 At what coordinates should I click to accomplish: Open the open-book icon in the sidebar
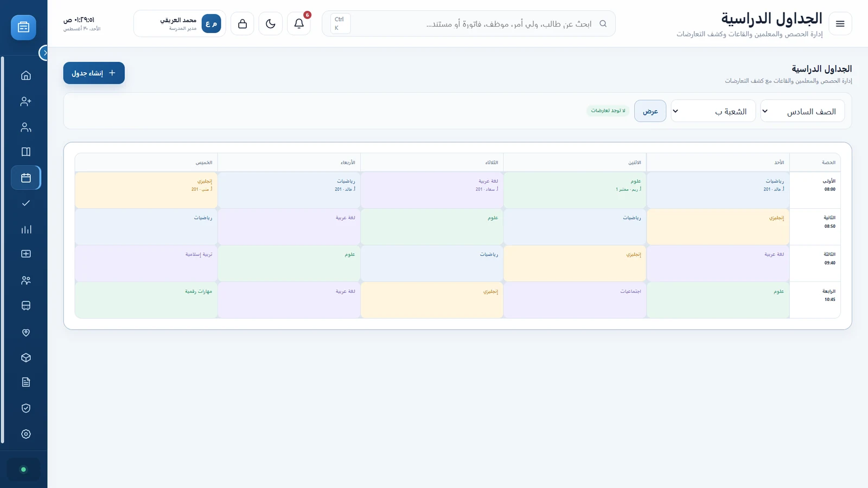point(25,152)
